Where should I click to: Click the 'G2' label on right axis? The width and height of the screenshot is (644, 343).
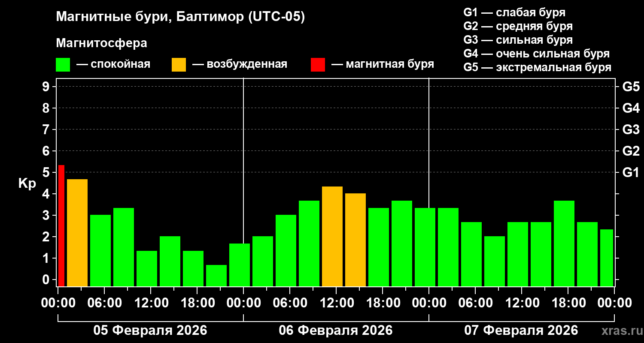[631, 151]
